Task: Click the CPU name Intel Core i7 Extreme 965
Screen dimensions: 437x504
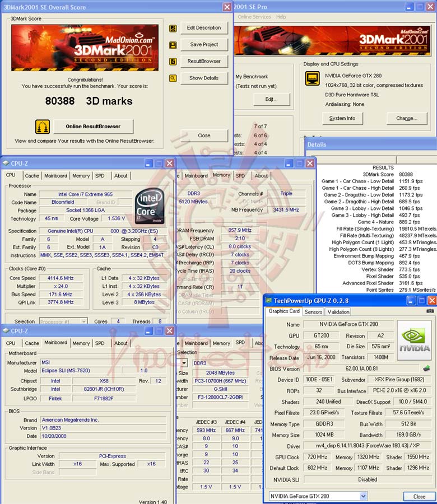Action: (x=85, y=194)
